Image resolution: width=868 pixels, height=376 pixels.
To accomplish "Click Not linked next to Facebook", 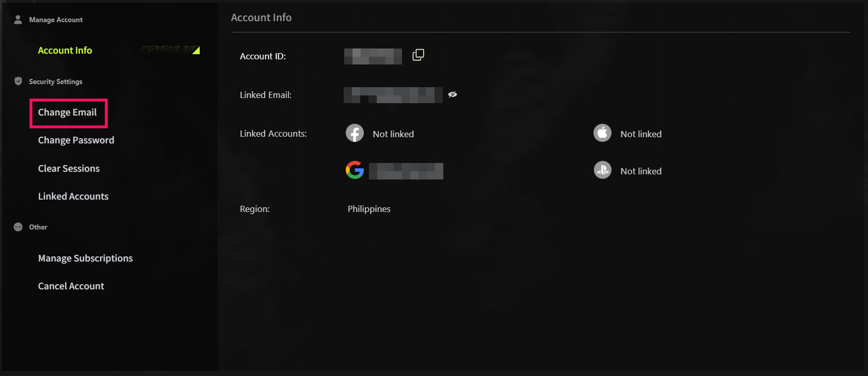I will [x=393, y=134].
